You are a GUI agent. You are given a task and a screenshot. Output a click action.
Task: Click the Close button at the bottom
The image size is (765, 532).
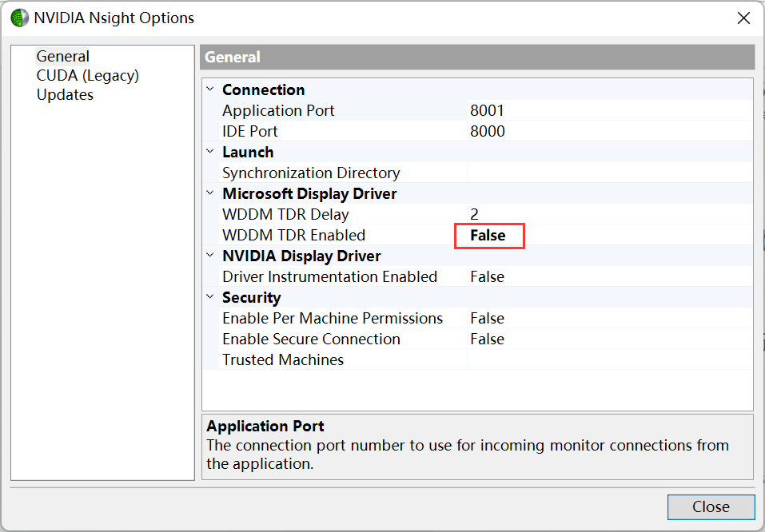click(711, 506)
